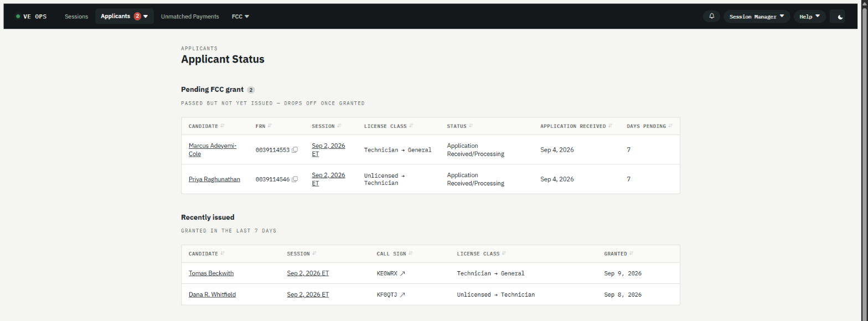The image size is (868, 321).
Task: Open Dana R. Whitfield's Sep 2, 2026 ET session
Action: [308, 295]
